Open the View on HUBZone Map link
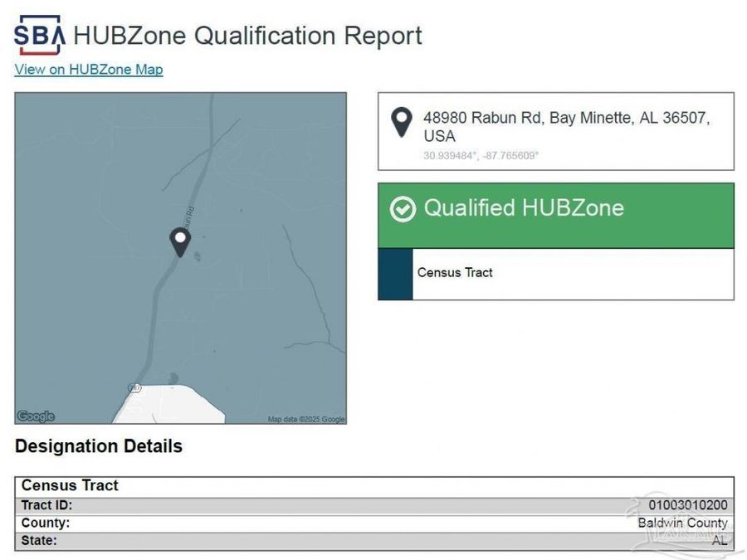747x560 pixels. pos(89,70)
